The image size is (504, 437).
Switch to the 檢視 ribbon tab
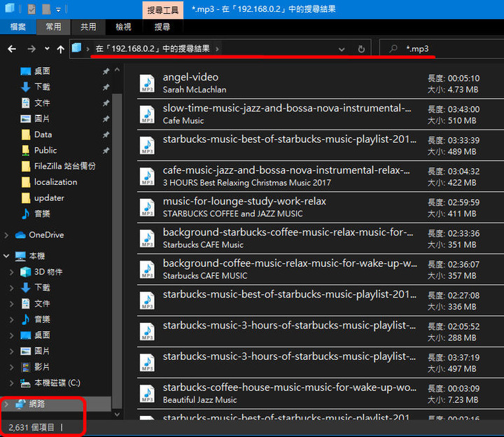pos(123,27)
